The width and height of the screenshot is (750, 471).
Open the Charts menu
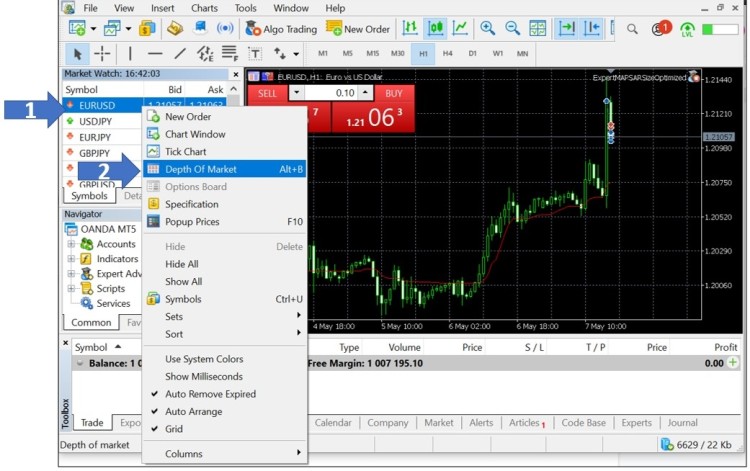coord(204,8)
